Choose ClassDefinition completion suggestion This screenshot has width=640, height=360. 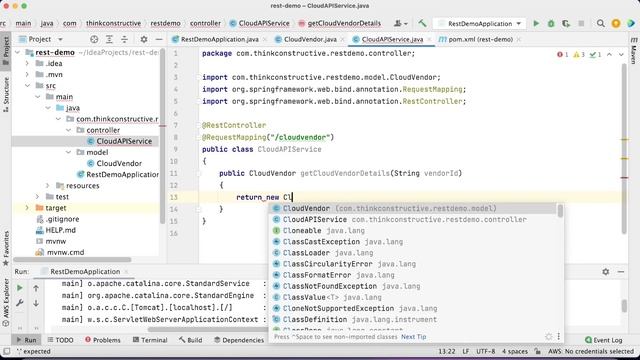(413, 320)
